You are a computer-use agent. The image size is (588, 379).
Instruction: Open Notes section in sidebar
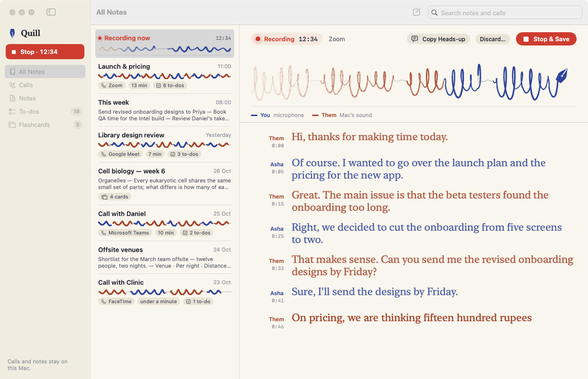(45, 98)
